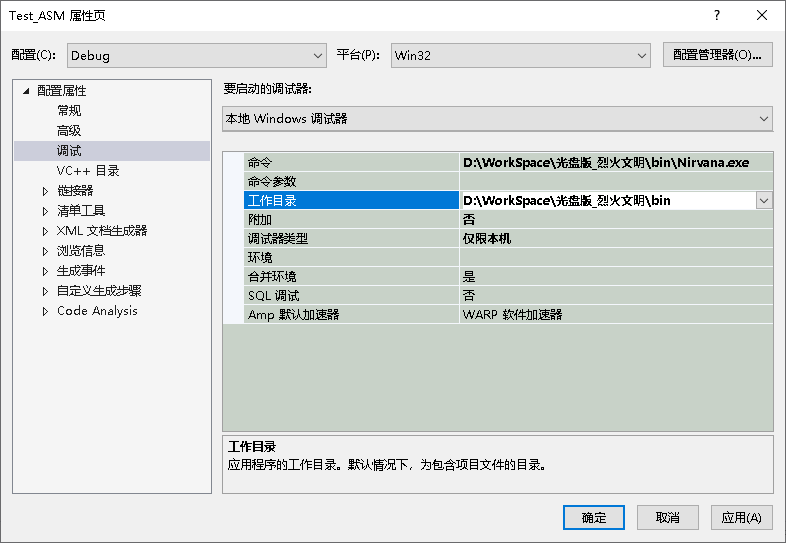Expand the XML 文档生成器 node arrow
Screen dimensions: 786x543
point(45,231)
